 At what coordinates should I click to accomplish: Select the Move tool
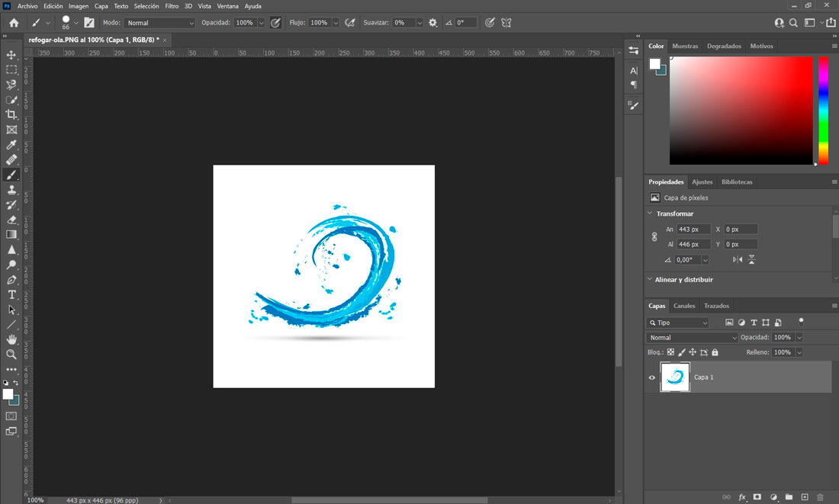tap(11, 55)
